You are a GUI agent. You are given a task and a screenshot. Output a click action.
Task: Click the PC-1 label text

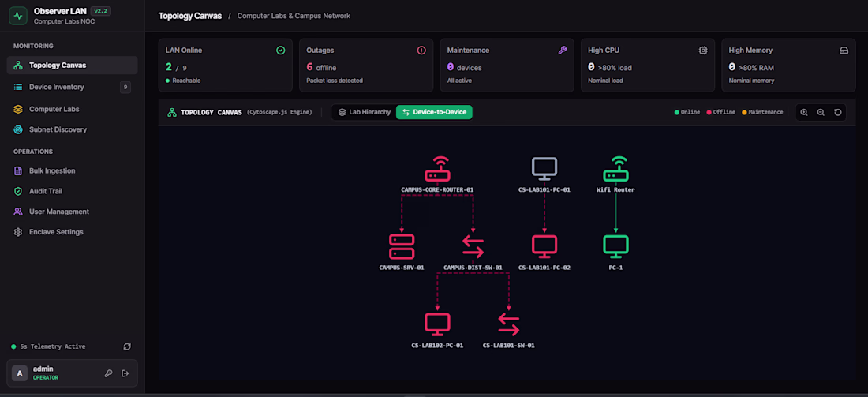coord(615,268)
